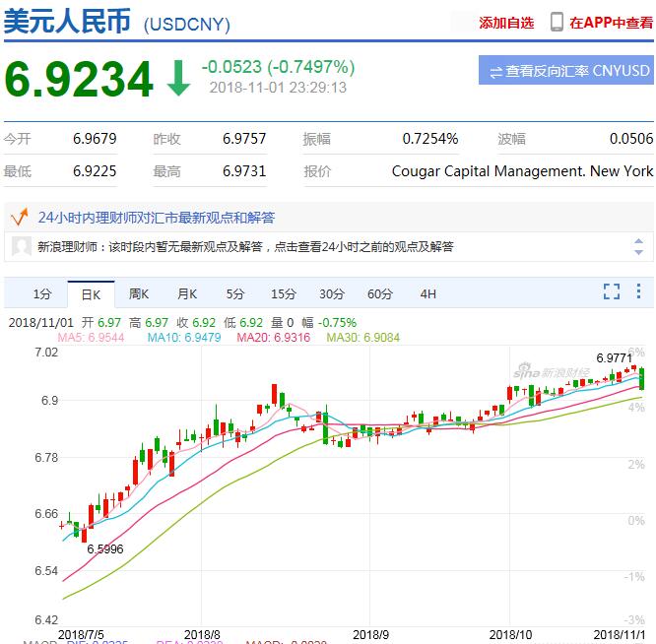
Task: Switch to 月K monthly chart
Action: click(187, 293)
